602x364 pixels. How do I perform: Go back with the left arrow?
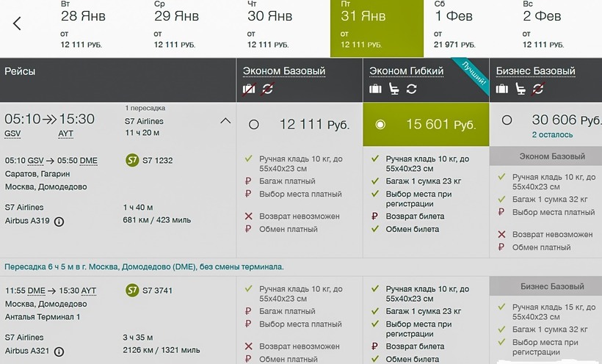pyautogui.click(x=17, y=23)
